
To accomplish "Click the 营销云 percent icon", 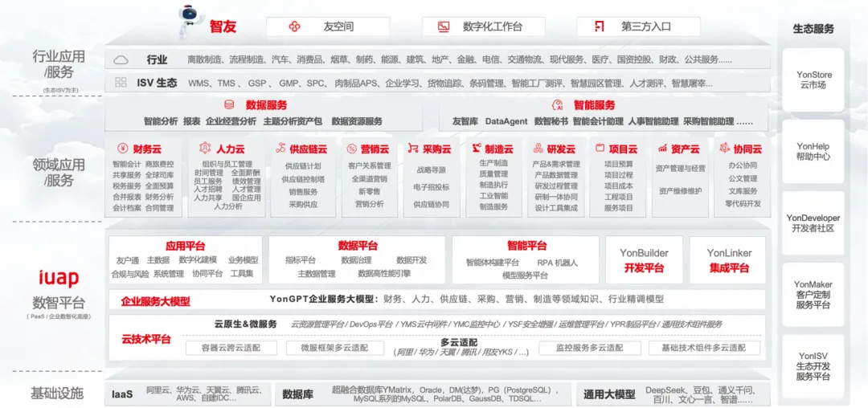I will 351,149.
